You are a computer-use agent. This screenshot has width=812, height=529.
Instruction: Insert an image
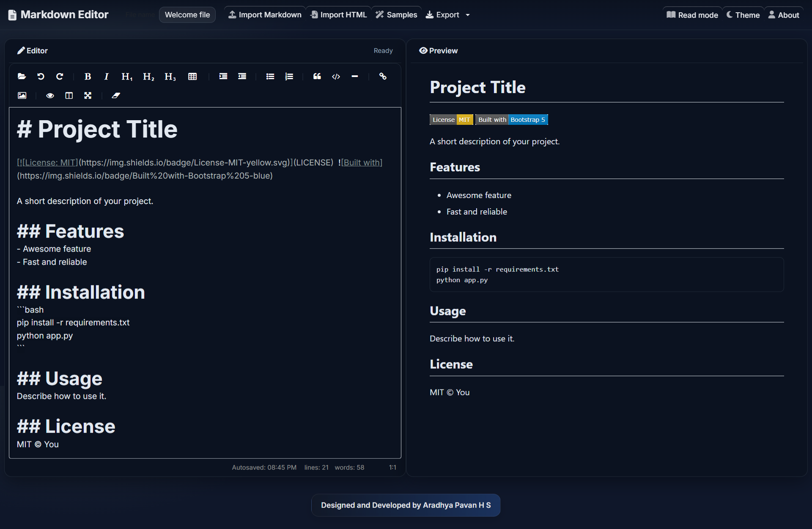(22, 96)
